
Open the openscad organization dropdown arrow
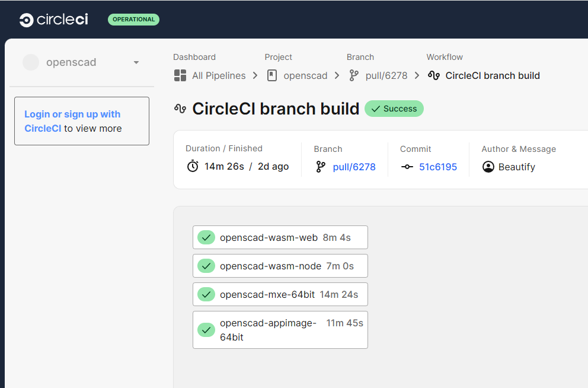(x=136, y=62)
